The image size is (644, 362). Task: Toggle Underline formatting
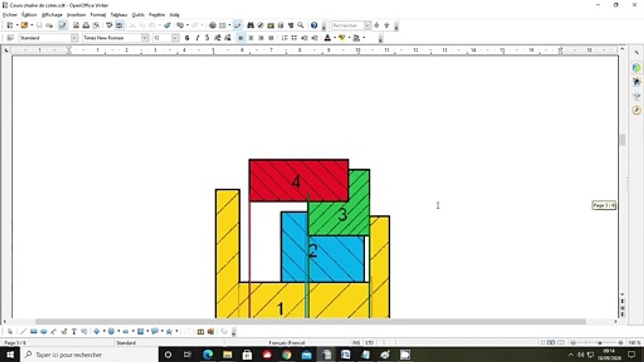click(x=207, y=38)
